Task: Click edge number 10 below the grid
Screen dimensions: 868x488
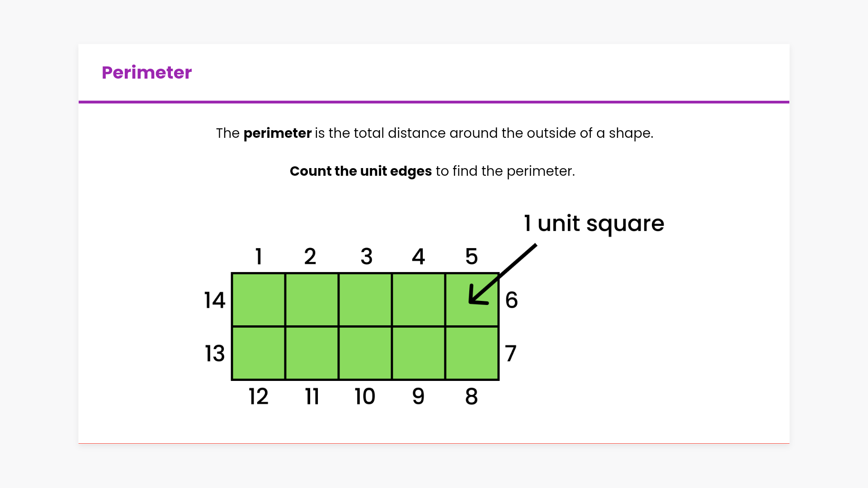Action: point(365,397)
